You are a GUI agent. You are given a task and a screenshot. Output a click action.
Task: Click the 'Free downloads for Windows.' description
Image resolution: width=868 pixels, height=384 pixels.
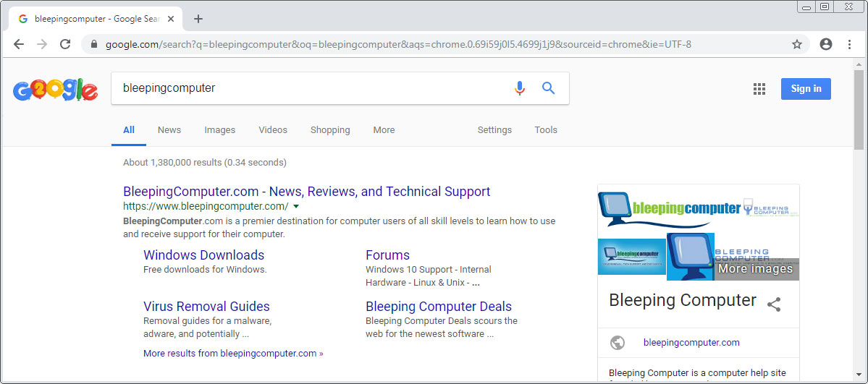[x=205, y=270]
